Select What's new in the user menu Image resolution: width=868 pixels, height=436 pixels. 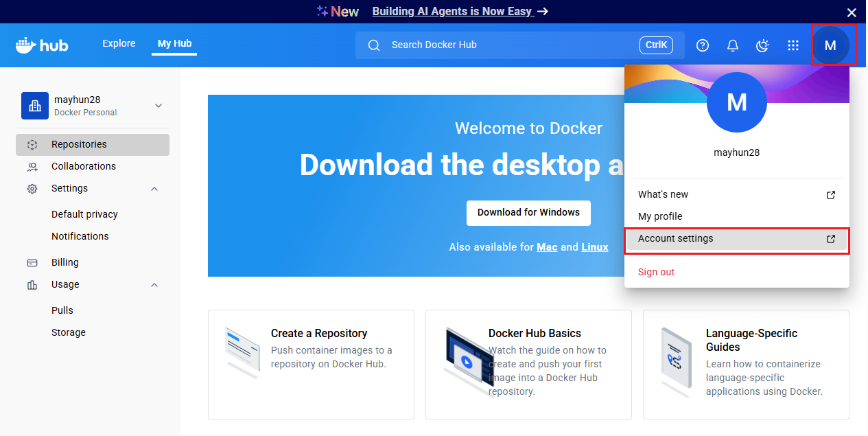pos(737,195)
